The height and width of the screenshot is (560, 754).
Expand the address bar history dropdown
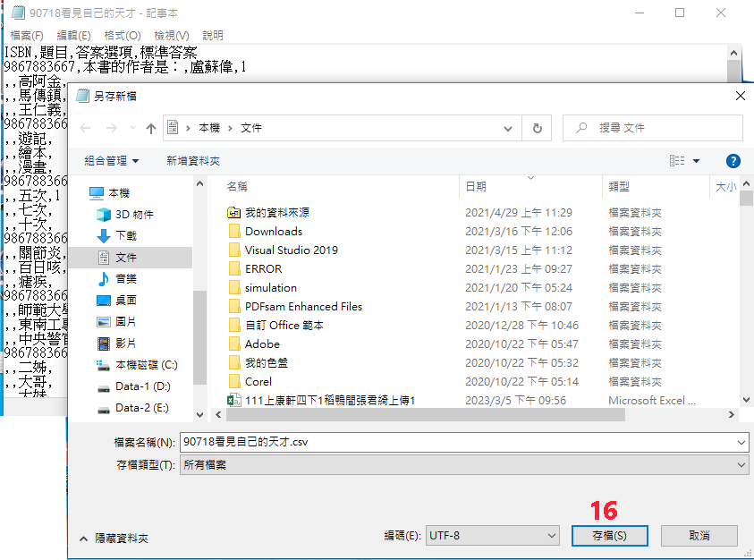(x=508, y=129)
